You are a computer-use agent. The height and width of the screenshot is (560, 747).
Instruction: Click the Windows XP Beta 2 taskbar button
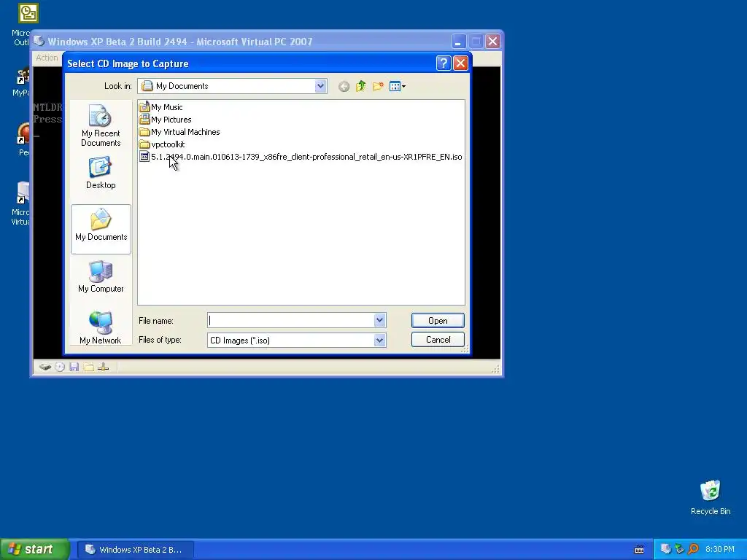(x=136, y=550)
